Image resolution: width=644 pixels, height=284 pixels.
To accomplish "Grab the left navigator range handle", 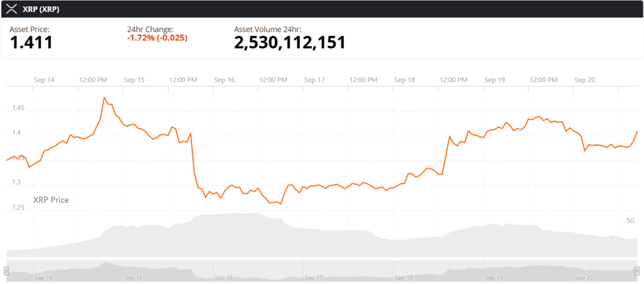I will [6, 270].
